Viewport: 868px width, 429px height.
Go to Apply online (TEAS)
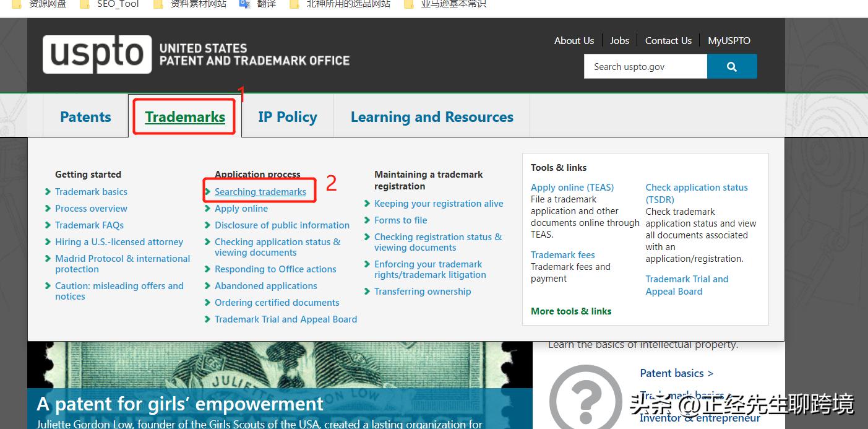pyautogui.click(x=572, y=188)
